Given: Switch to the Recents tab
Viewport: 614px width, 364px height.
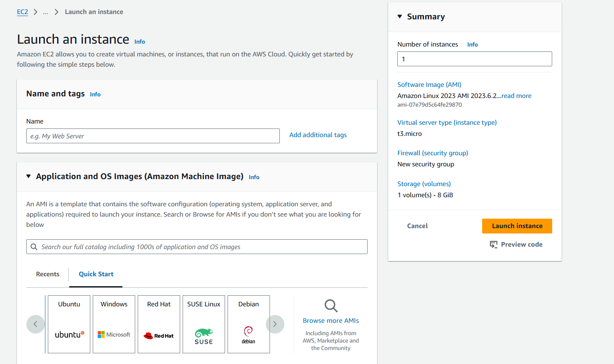Looking at the screenshot, I should [x=47, y=274].
